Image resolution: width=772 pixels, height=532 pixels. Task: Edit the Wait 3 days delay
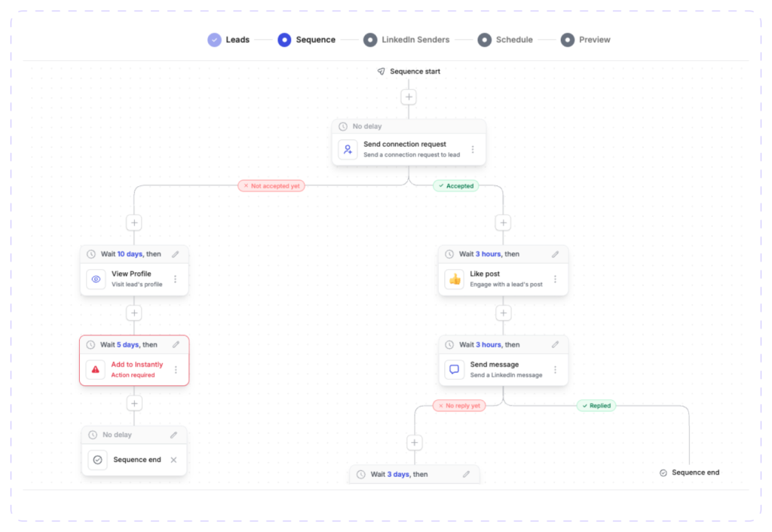(x=466, y=475)
